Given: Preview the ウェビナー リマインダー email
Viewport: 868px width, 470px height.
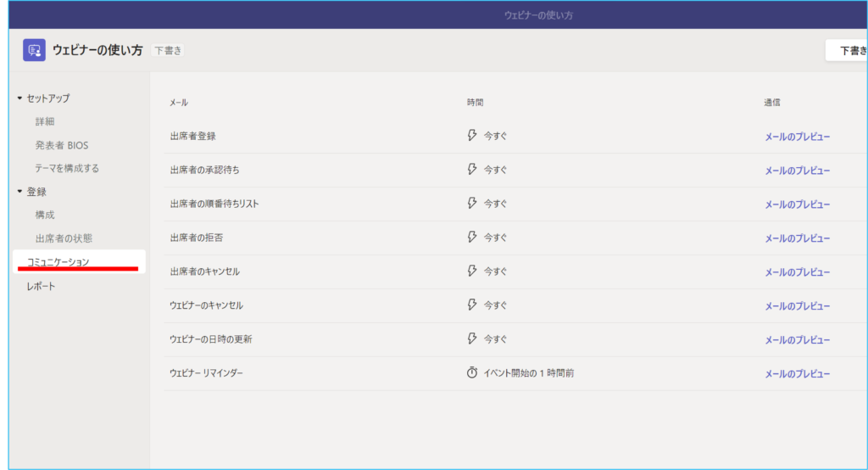Looking at the screenshot, I should point(797,374).
